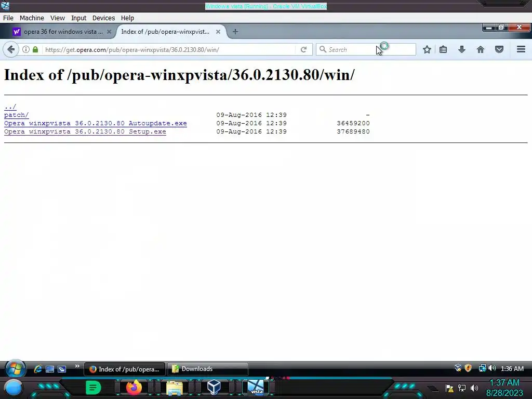Select the Index of /pub/opera-winxpvista tab
Image resolution: width=532 pixels, height=399 pixels.
[165, 32]
